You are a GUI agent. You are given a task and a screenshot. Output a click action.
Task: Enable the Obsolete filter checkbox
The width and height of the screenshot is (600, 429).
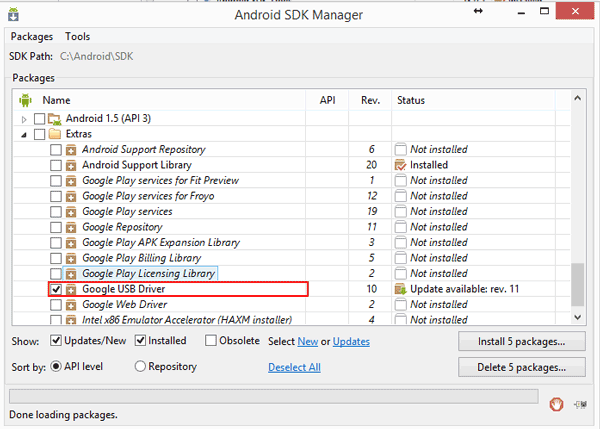210,341
